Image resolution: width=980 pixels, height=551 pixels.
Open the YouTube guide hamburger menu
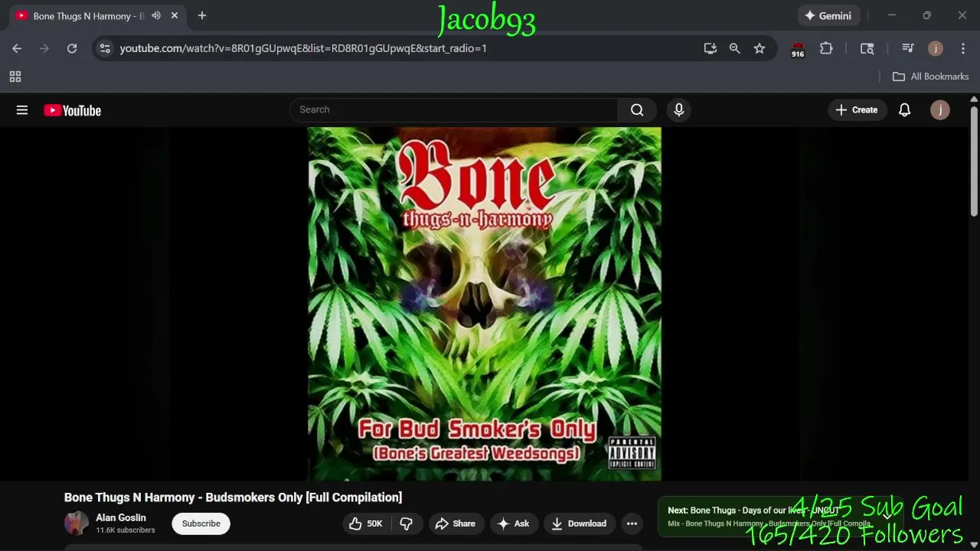click(x=22, y=110)
